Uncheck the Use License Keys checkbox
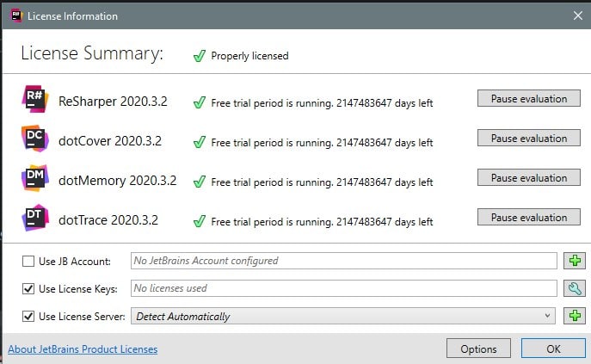The height and width of the screenshot is (364, 591). (x=28, y=288)
